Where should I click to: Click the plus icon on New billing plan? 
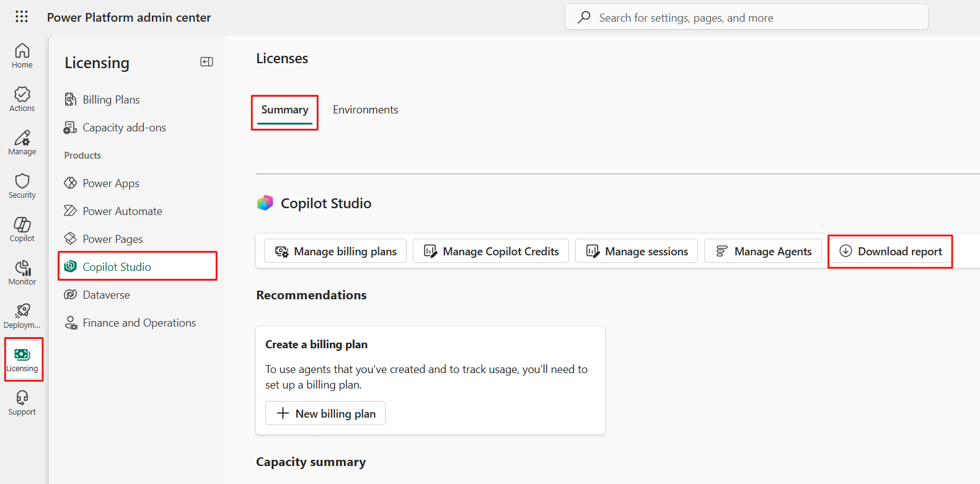(x=283, y=413)
